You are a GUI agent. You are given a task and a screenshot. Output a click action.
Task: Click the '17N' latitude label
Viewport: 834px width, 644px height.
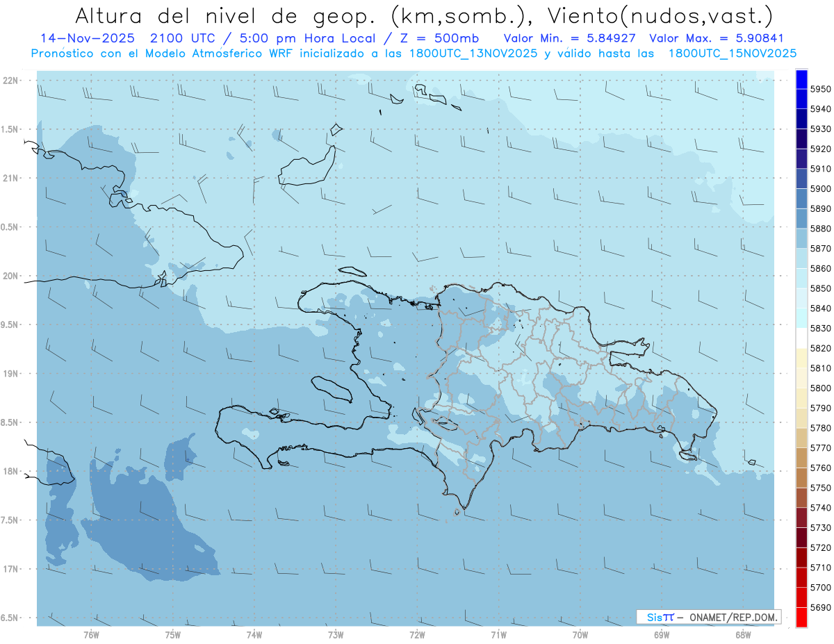pos(10,569)
